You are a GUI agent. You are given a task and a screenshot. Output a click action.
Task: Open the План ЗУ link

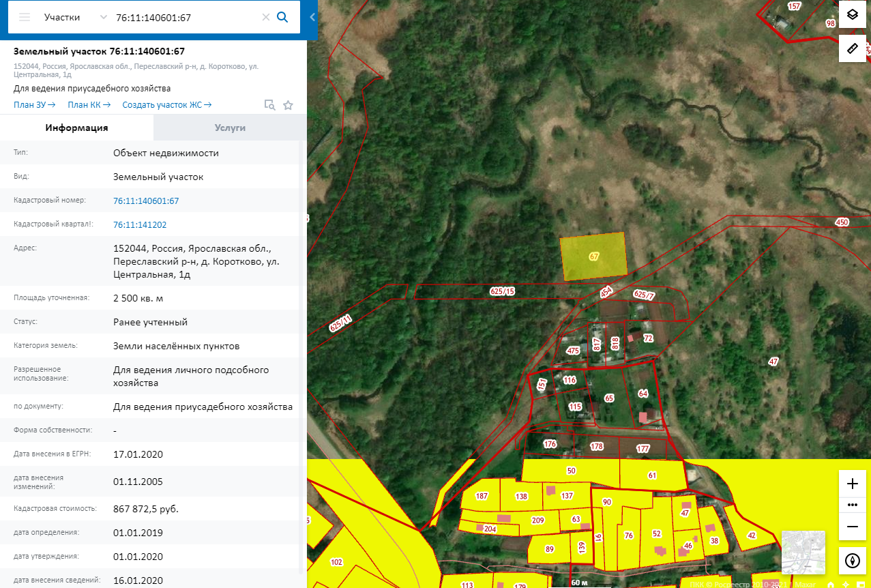(x=34, y=104)
